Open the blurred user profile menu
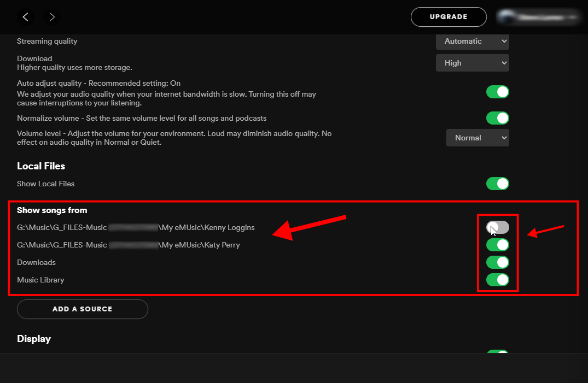Image resolution: width=588 pixels, height=383 pixels. pos(538,17)
